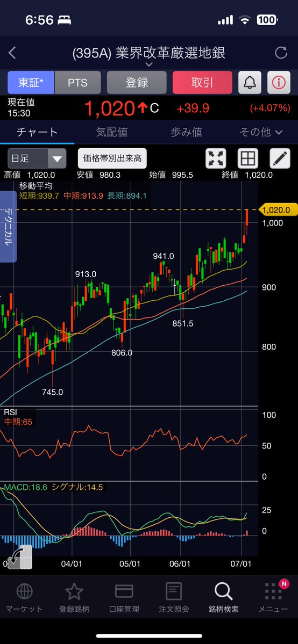Open the price alert bell icon
The width and height of the screenshot is (298, 644).
250,83
